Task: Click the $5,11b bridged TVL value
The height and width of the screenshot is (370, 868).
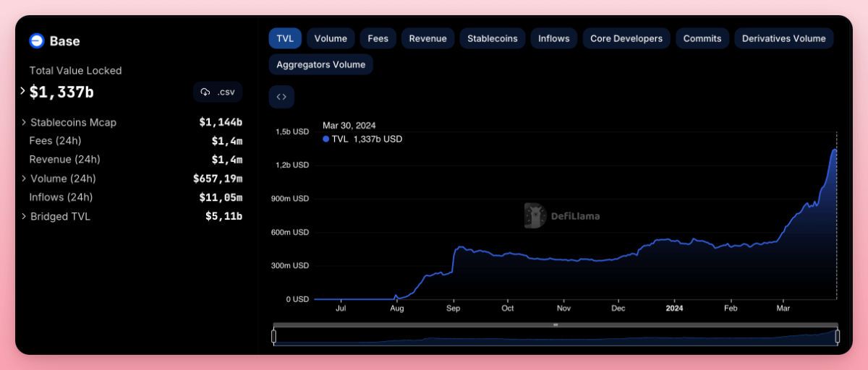Action: (x=224, y=216)
